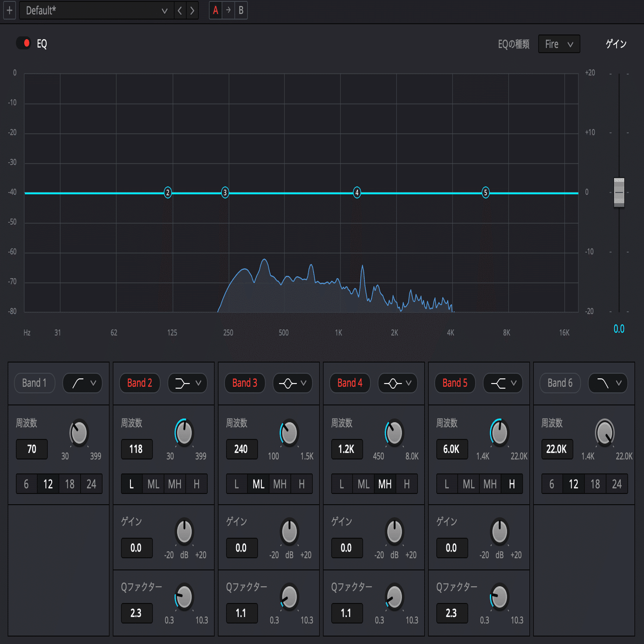Click the Band 1 frequency value 70
This screenshot has width=644, height=644.
pos(32,449)
